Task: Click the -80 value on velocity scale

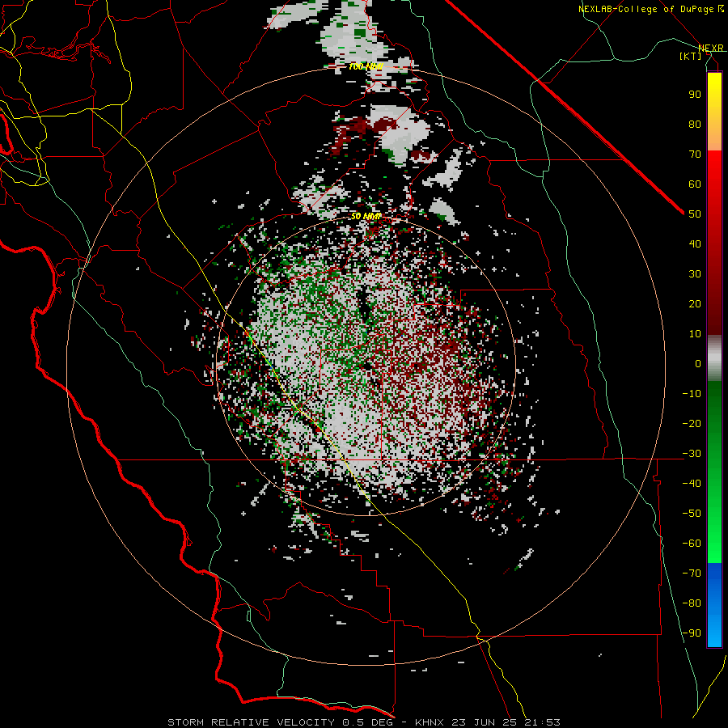Action: [692, 603]
